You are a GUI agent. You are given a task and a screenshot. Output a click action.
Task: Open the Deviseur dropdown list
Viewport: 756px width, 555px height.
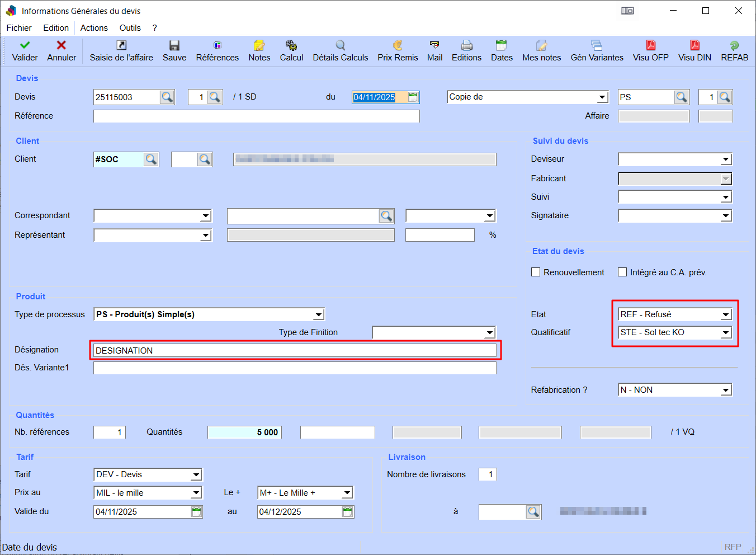tap(725, 159)
